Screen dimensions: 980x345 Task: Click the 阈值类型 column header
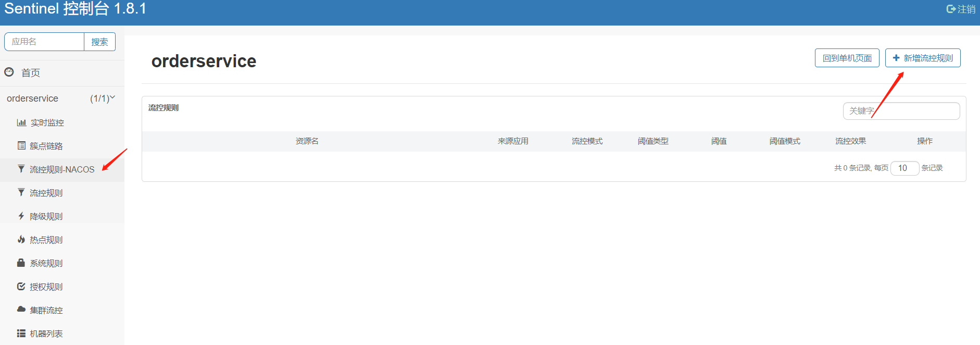point(653,141)
